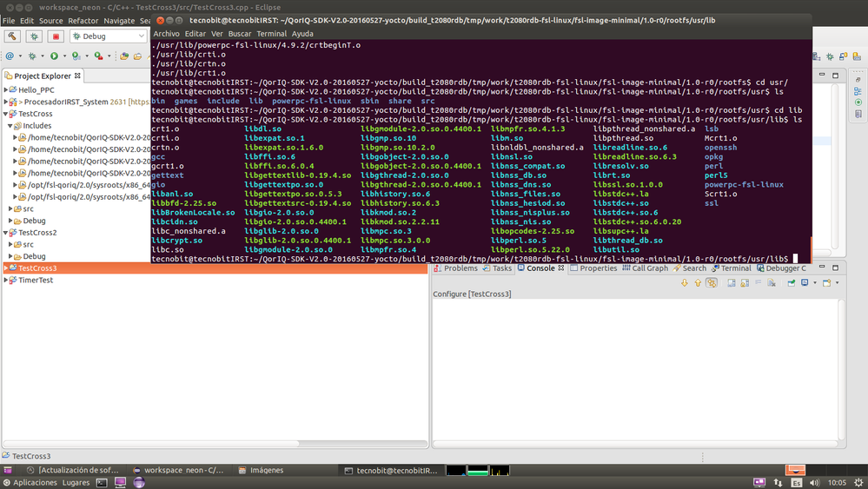Click console Next Error down arrow
868x489 pixels.
[685, 282]
